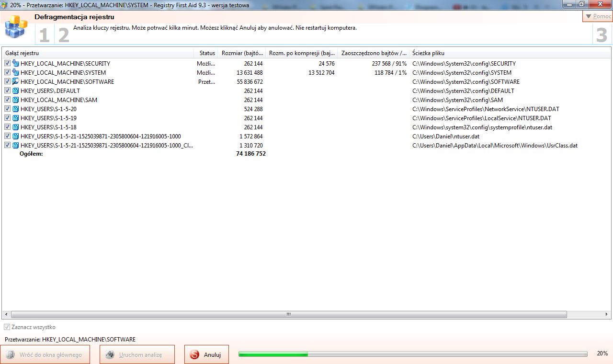Sort by Rozm. po kompresji column header

click(x=302, y=53)
